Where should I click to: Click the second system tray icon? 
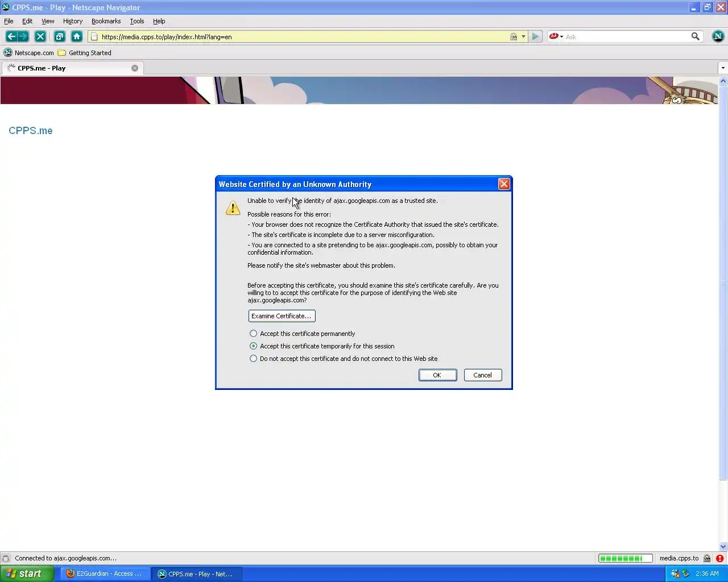pyautogui.click(x=685, y=573)
